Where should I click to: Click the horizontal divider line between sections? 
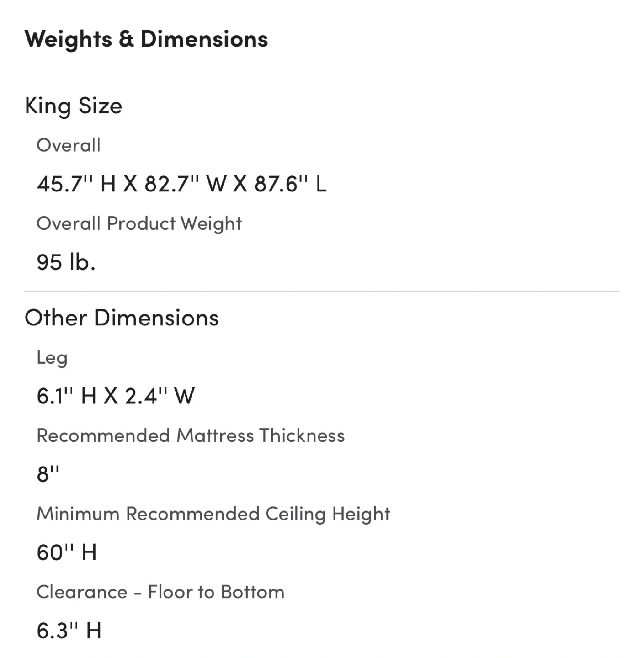tap(322, 292)
